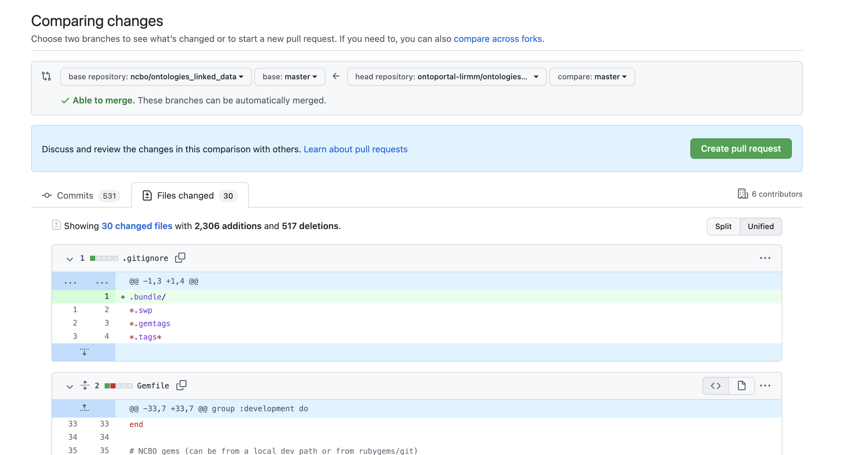Expand all lines in Gemfile diff
This screenshot has width=868, height=455.
coord(85,385)
